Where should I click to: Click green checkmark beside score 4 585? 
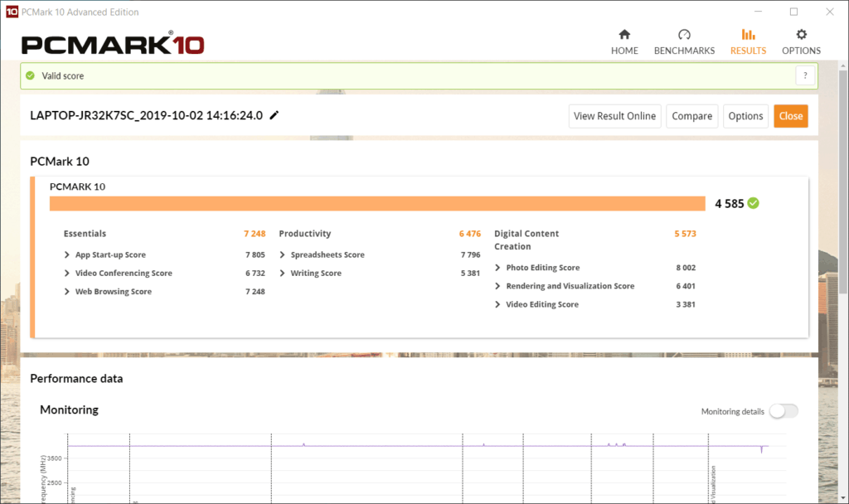pyautogui.click(x=753, y=203)
